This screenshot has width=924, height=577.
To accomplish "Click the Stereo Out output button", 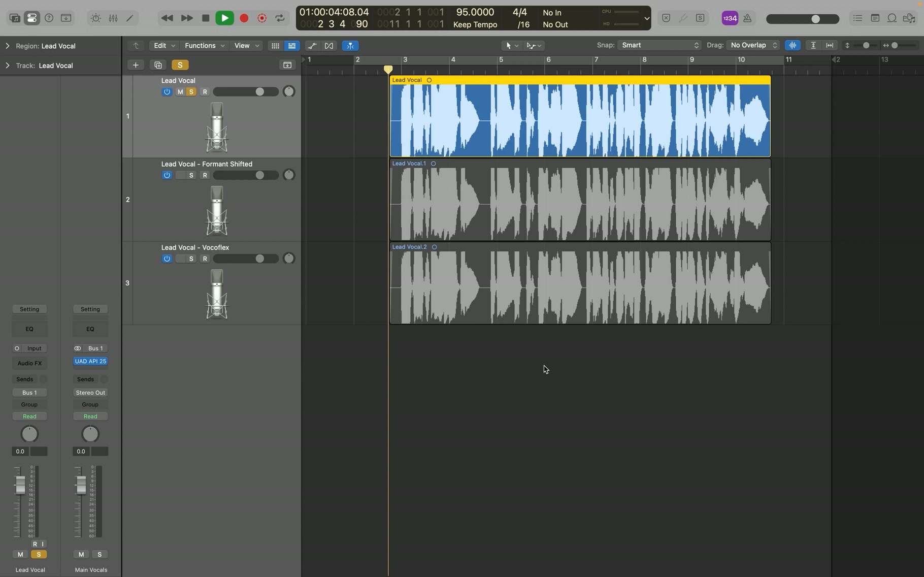I will [90, 393].
